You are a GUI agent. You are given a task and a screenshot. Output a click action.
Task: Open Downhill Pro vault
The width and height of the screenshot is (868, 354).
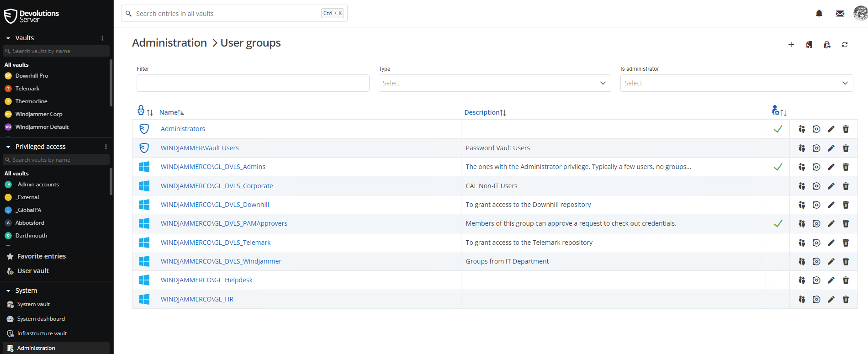pos(32,76)
